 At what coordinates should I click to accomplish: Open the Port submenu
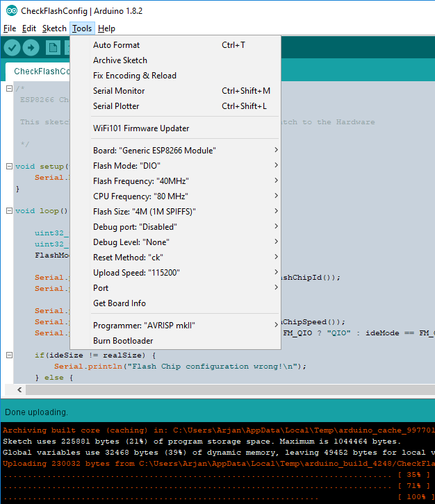pyautogui.click(x=175, y=287)
